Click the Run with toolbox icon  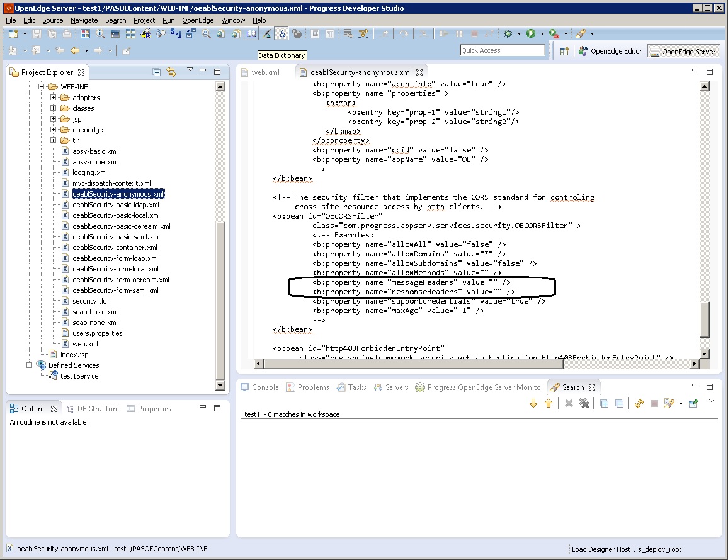tap(554, 33)
